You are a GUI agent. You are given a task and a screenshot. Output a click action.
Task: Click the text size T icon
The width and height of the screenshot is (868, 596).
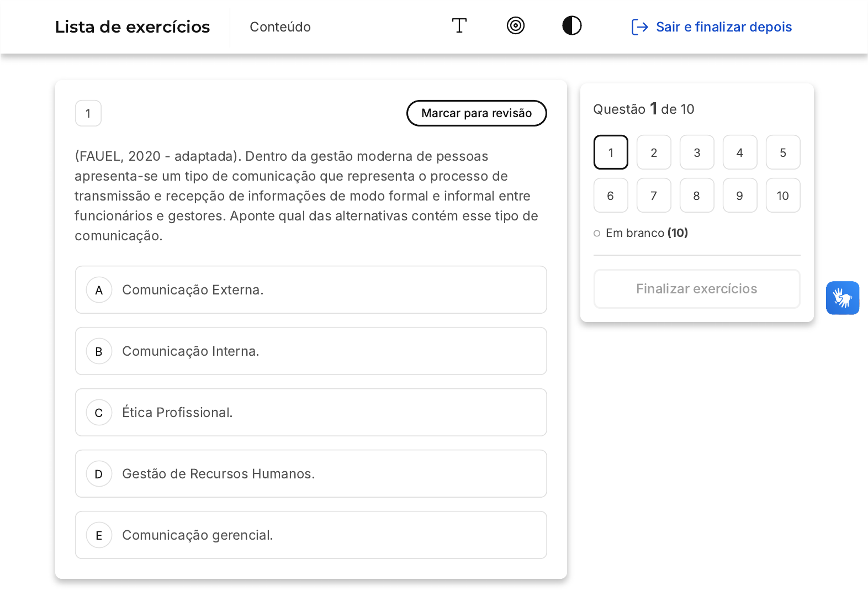(459, 26)
